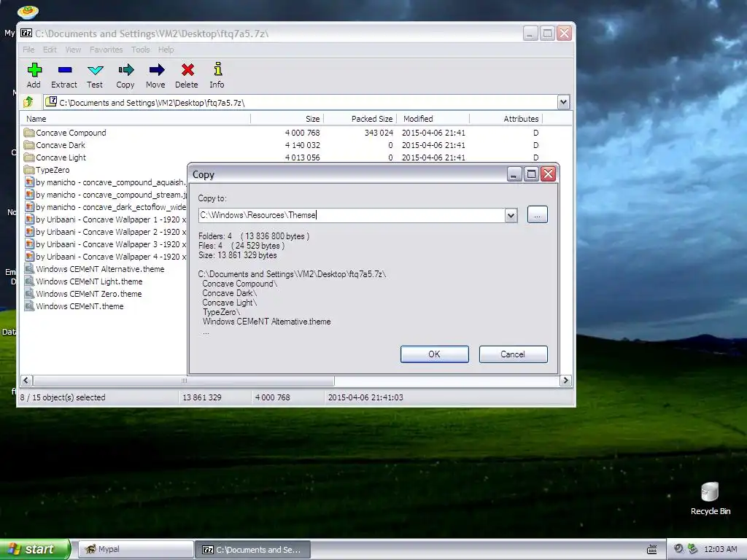Select concave_compound_stream image file icon
The image size is (747, 560).
click(x=29, y=194)
